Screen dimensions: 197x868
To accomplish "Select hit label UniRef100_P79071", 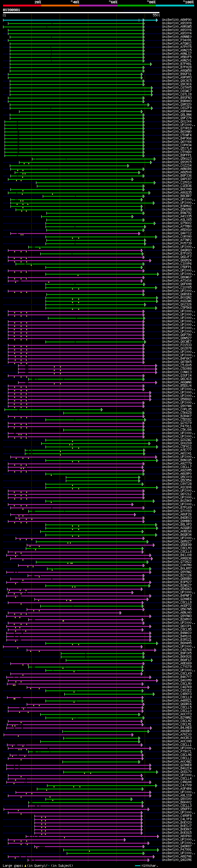I will pos(177,751).
